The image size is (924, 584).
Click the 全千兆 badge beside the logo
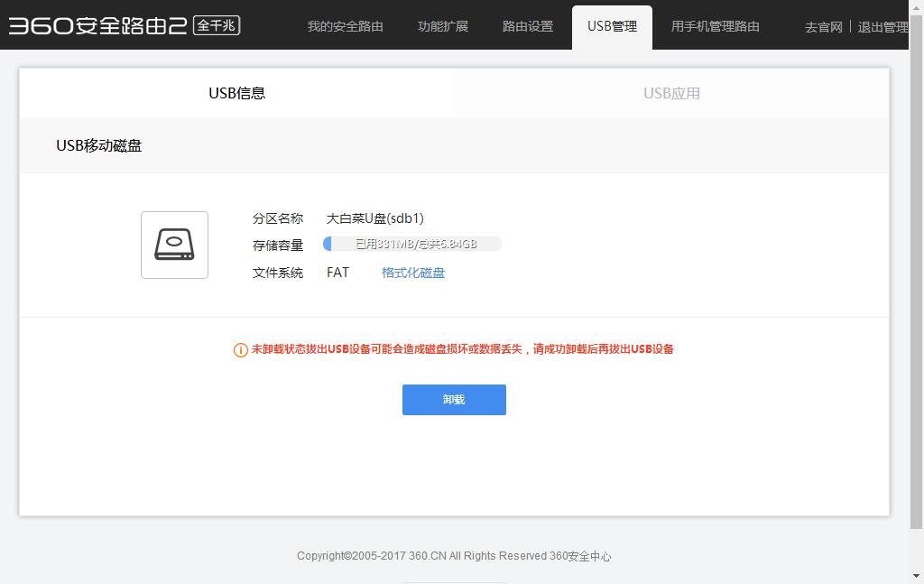217,25
